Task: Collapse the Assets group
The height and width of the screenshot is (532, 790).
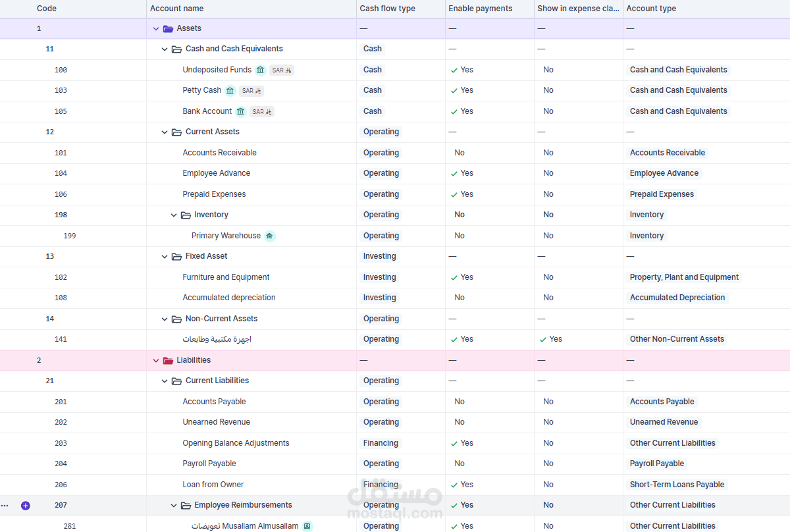Action: 156,29
